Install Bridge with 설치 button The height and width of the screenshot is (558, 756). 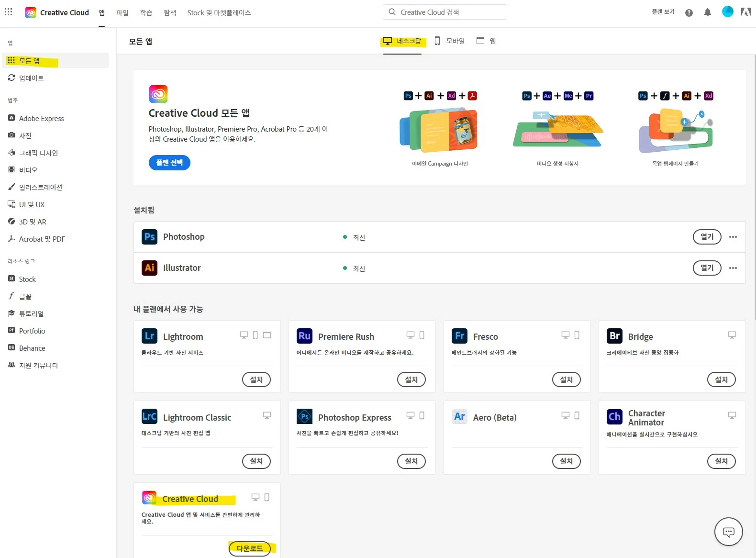click(722, 379)
